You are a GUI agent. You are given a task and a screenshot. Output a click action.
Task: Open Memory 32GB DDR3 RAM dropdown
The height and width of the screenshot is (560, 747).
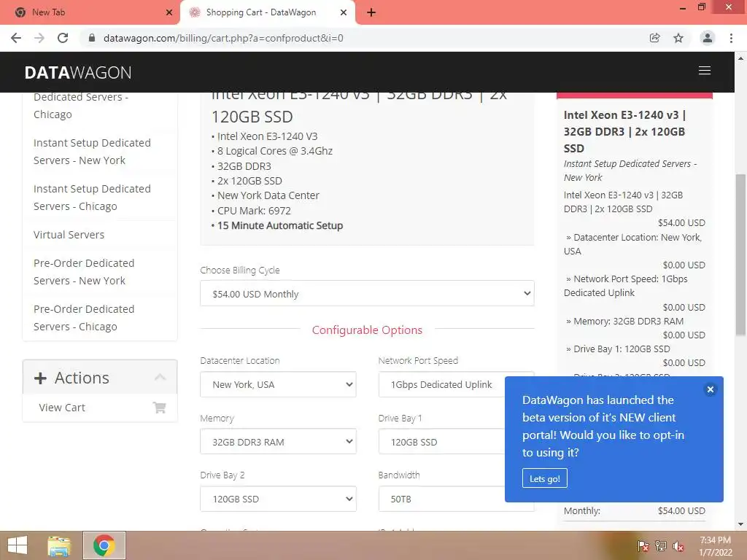coord(278,441)
